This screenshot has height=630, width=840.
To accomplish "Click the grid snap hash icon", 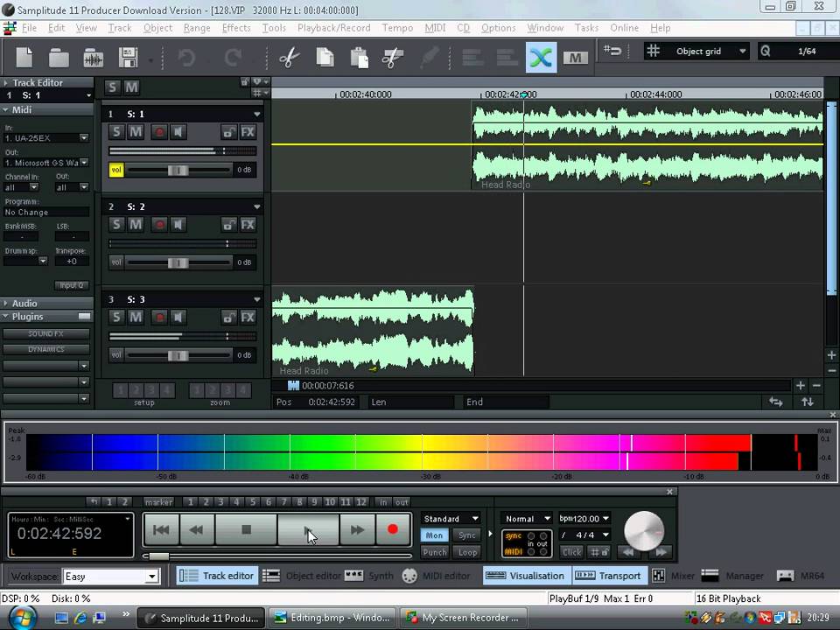I will click(x=653, y=51).
